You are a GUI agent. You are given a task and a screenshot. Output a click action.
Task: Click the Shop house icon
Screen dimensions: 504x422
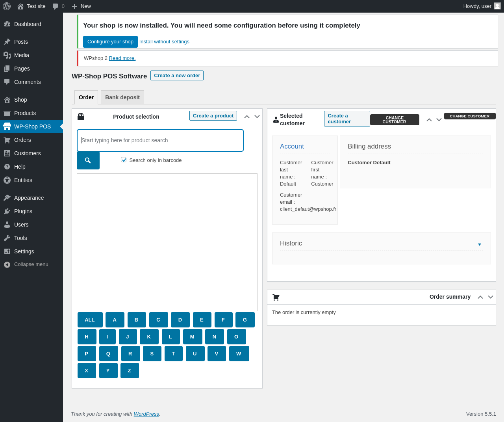[7, 100]
